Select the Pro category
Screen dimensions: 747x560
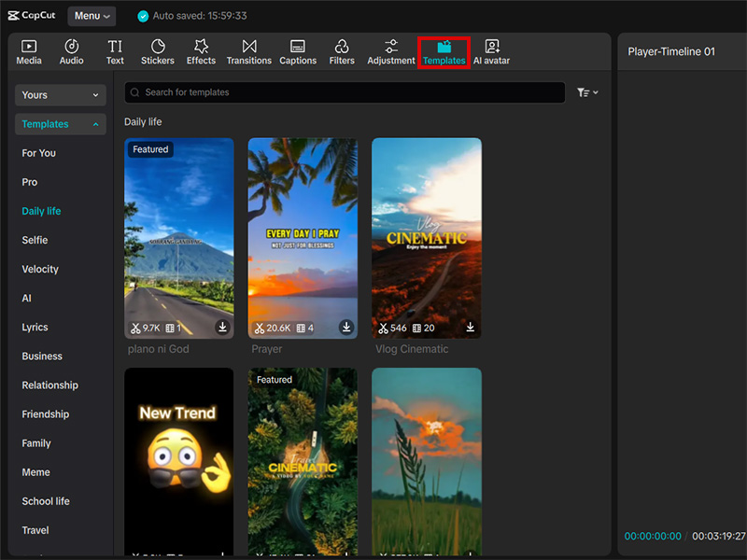[x=30, y=182]
